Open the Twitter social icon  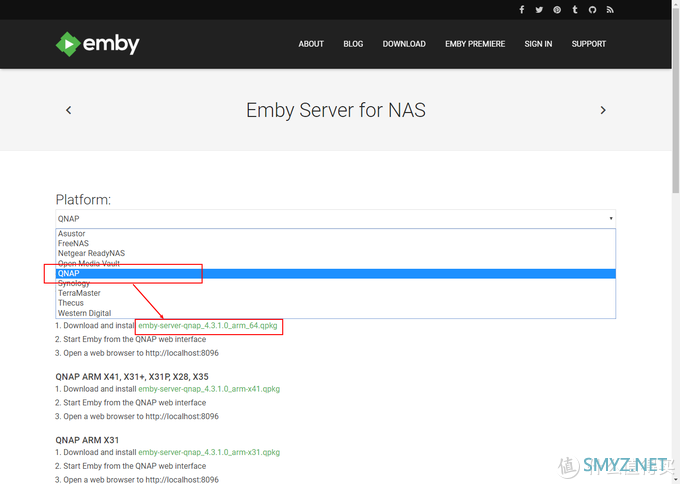click(x=539, y=10)
